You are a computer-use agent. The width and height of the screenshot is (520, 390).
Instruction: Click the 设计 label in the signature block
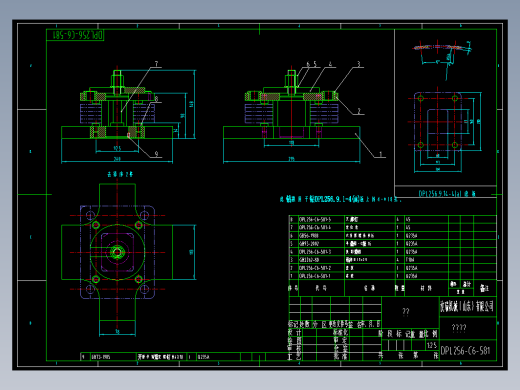coord(294,332)
